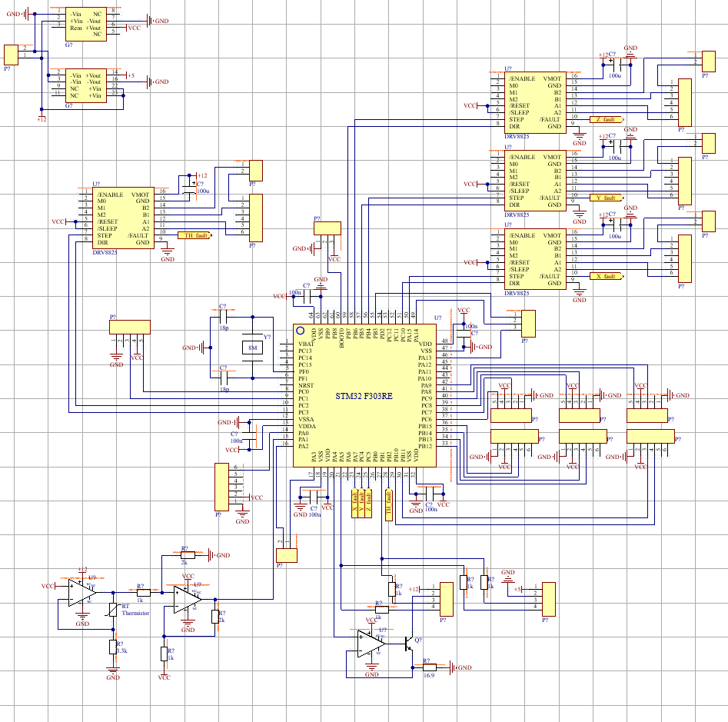Click the DRV8825 label under the X fault driver
The width and height of the screenshot is (728, 722).
pos(517,293)
